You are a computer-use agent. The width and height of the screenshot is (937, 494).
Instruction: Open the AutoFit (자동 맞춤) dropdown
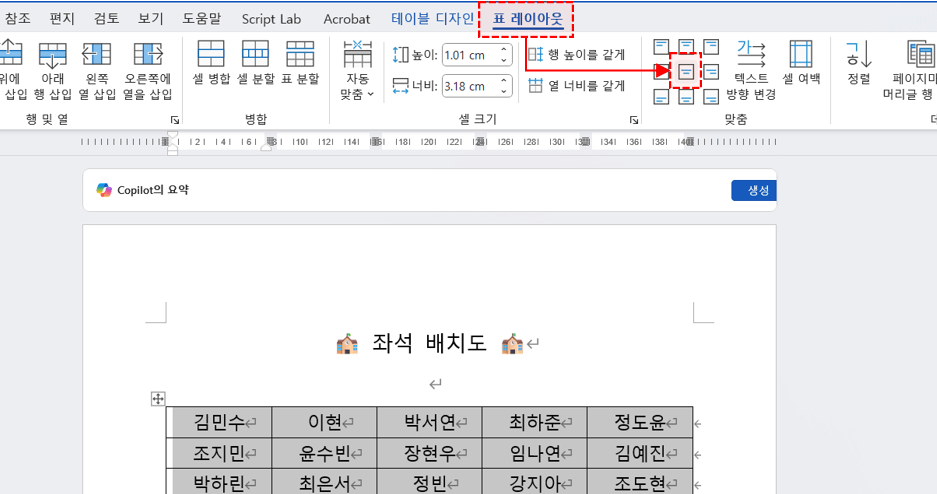click(x=357, y=70)
